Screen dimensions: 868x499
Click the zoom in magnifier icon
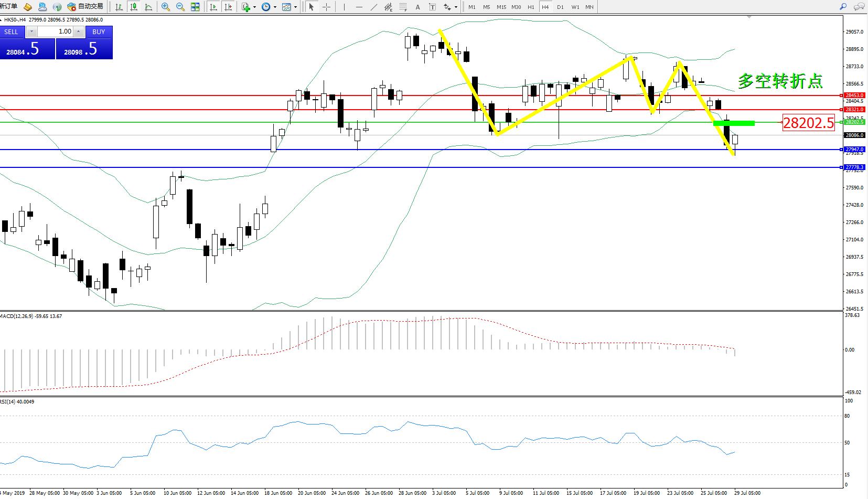[x=166, y=7]
